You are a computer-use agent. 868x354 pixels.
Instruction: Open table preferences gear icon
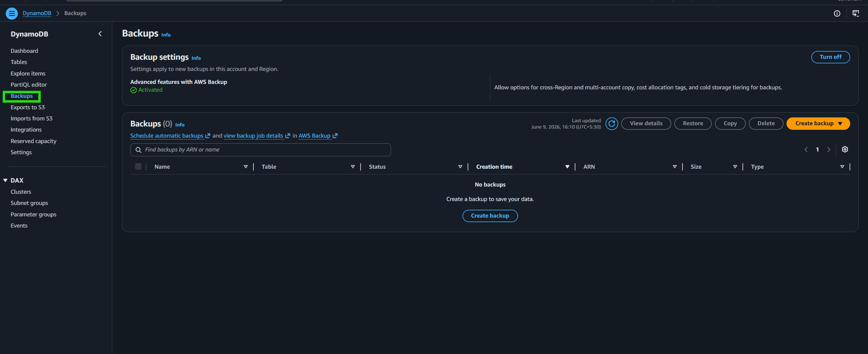pyautogui.click(x=845, y=149)
